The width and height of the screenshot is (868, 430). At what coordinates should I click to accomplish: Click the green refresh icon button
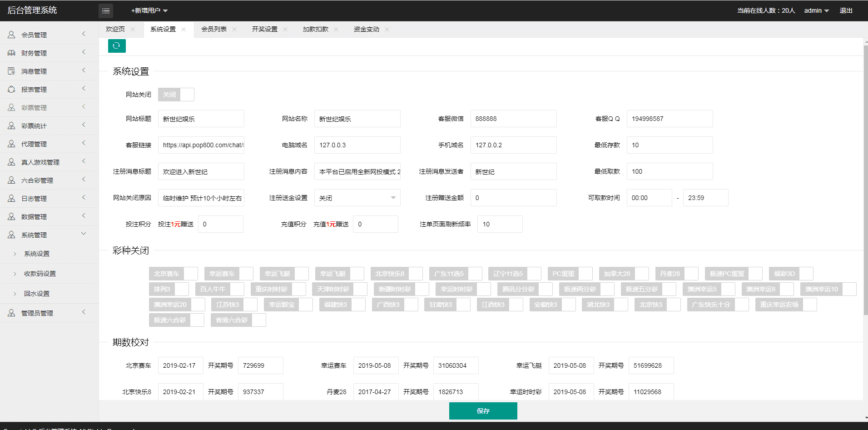click(x=117, y=46)
